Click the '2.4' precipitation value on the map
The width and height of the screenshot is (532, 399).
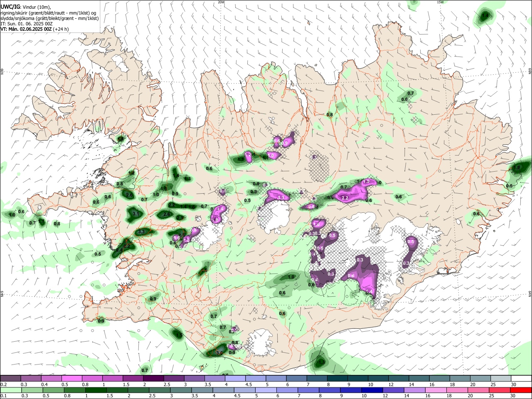pos(119,250)
